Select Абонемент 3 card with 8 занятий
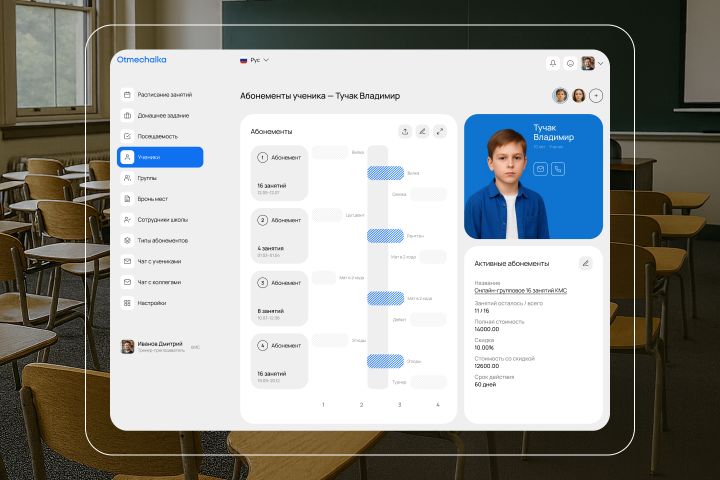 279,299
